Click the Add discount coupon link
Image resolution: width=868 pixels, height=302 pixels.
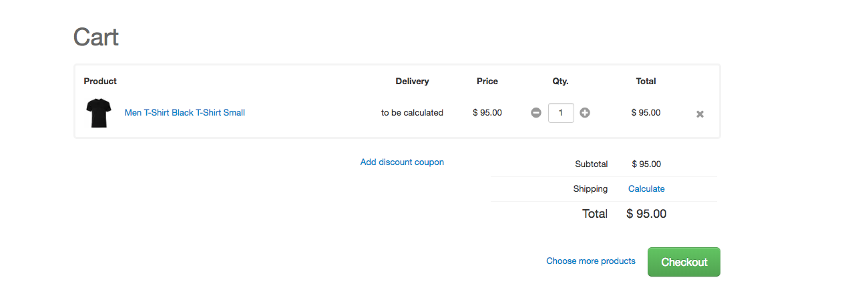click(x=402, y=162)
